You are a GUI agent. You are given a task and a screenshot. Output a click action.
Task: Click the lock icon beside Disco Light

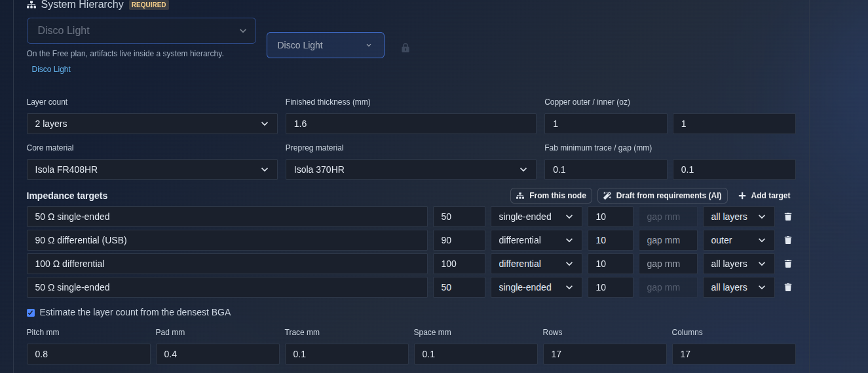406,48
